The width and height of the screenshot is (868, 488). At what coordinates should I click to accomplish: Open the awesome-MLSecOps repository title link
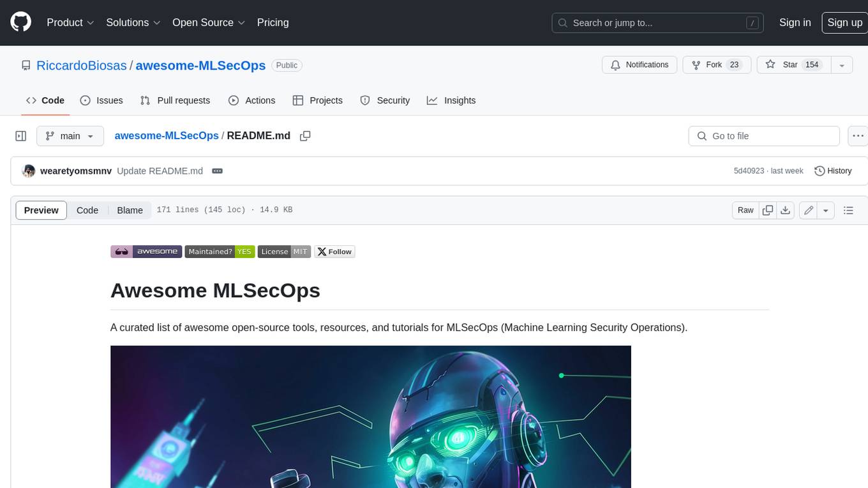tap(200, 65)
